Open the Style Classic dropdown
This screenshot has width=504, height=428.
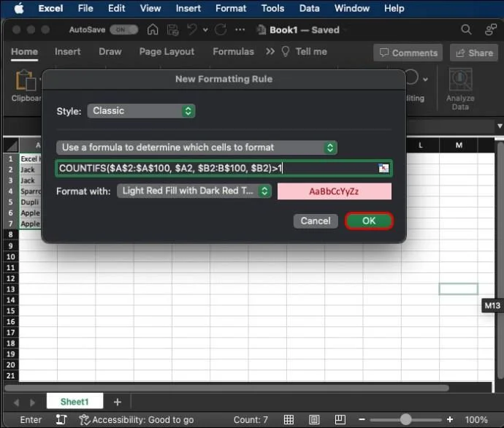pos(141,111)
